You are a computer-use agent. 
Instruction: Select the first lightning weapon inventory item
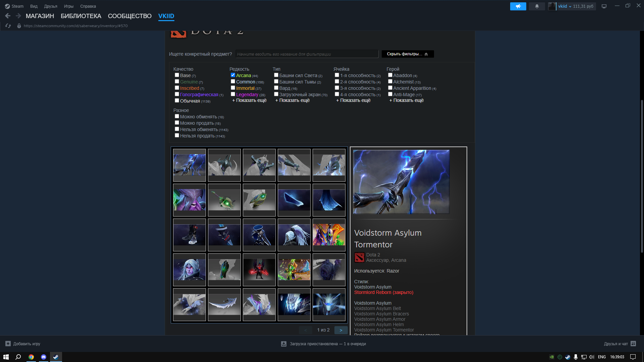(190, 165)
